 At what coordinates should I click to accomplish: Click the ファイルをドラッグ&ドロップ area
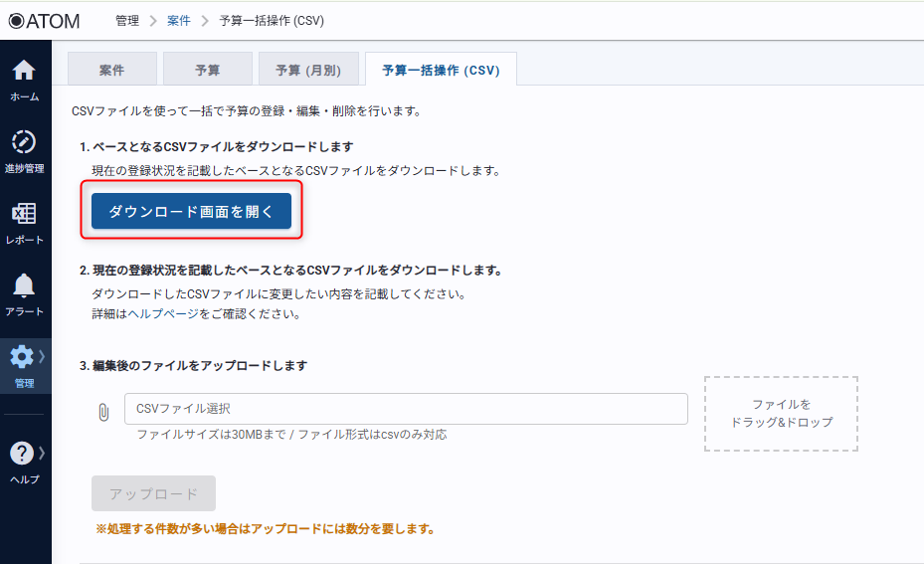pos(781,414)
